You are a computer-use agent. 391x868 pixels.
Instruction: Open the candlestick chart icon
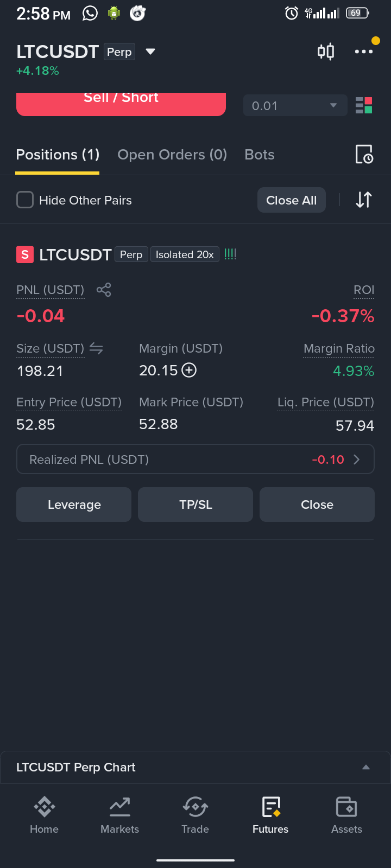pyautogui.click(x=326, y=52)
